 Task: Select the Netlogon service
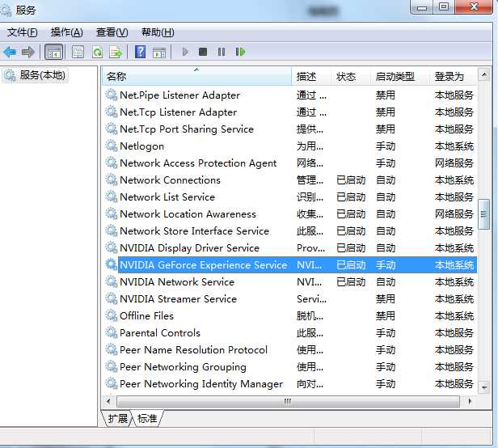coord(142,146)
